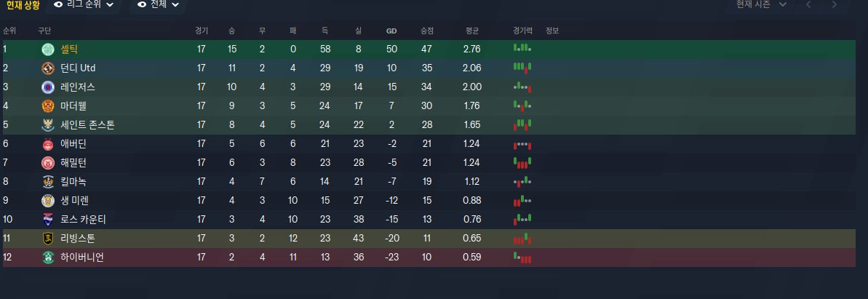
Task: Click Celtic's recent form indicator
Action: (522, 49)
